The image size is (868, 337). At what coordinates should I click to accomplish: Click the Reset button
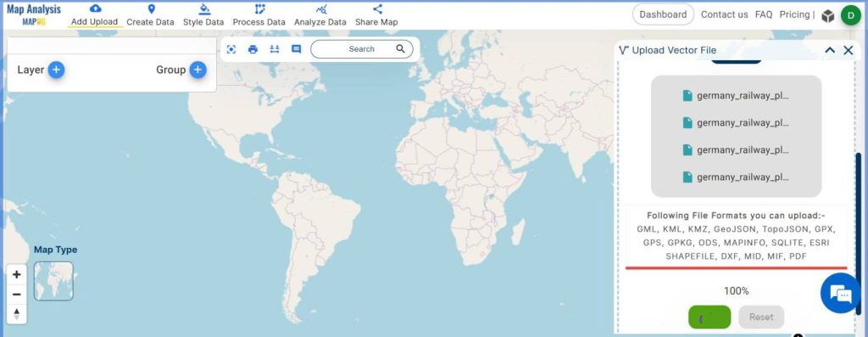click(x=761, y=317)
